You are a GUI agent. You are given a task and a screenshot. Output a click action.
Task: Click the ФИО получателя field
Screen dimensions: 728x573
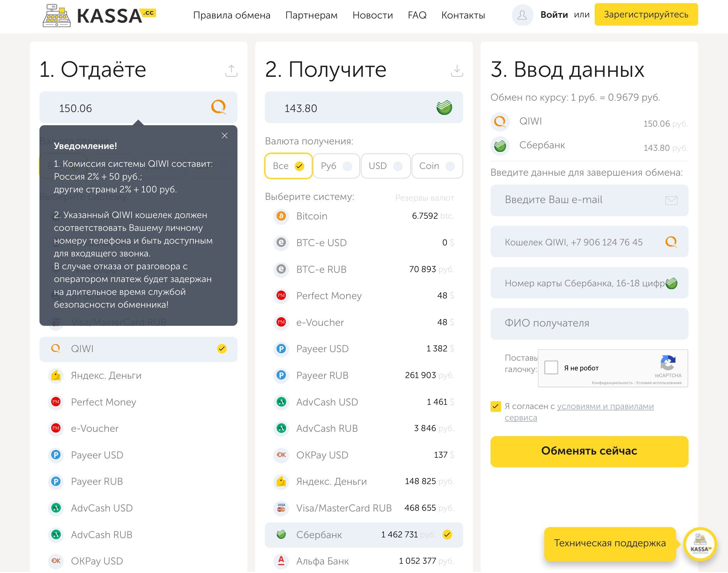[x=589, y=324]
